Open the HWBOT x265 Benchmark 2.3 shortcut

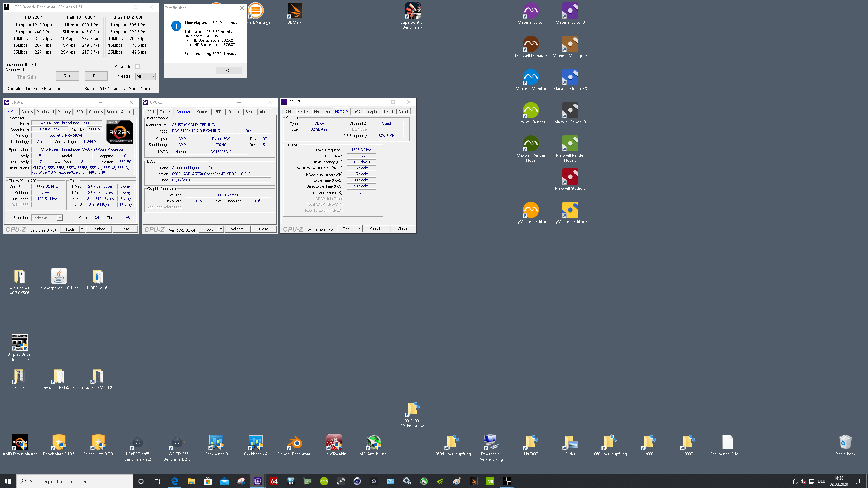(177, 448)
